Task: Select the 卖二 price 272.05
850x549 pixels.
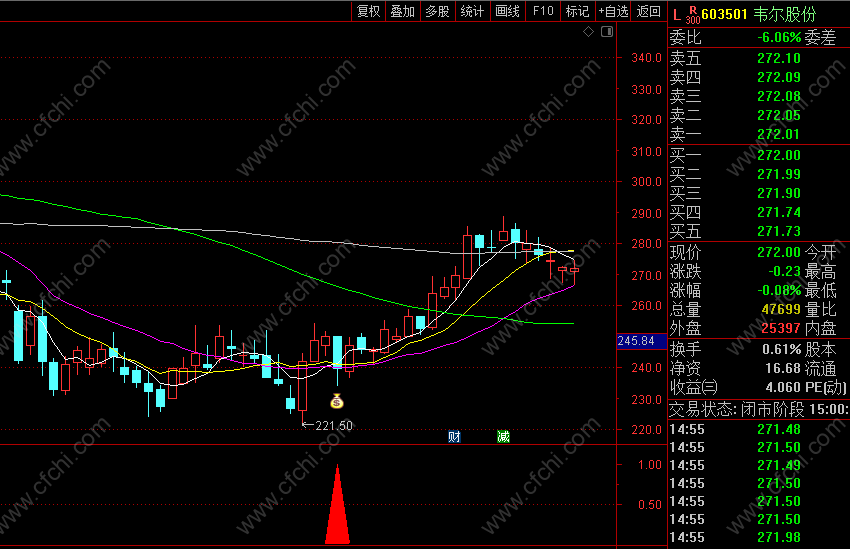Action: point(778,115)
